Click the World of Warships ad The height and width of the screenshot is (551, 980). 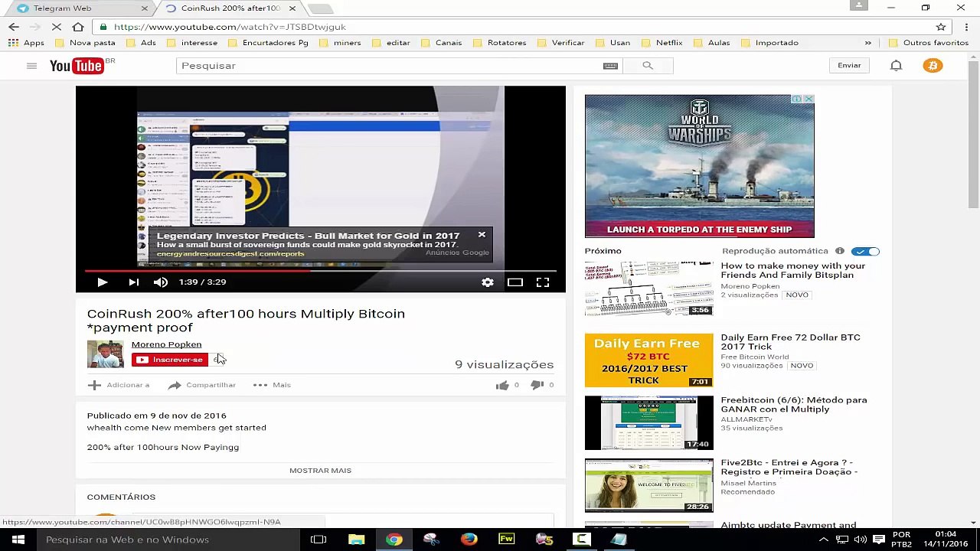pos(699,166)
